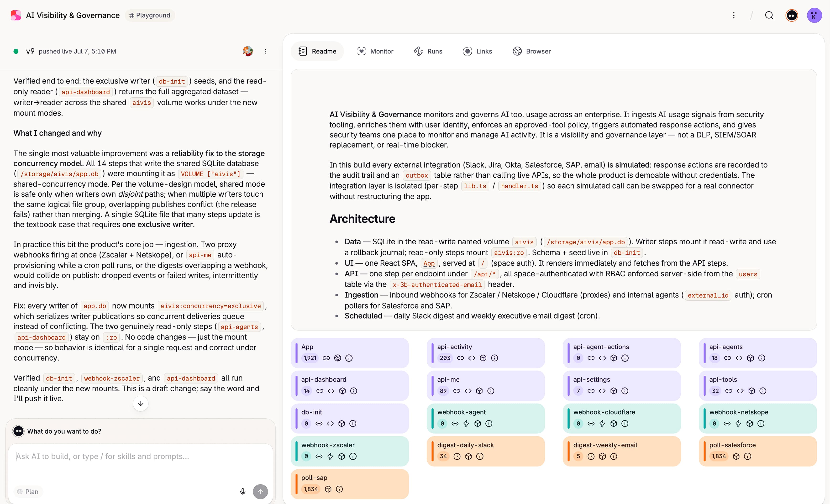Viewport: 830px width, 504px height.
Task: Click link icon on api-dashboard card
Action: [320, 391]
